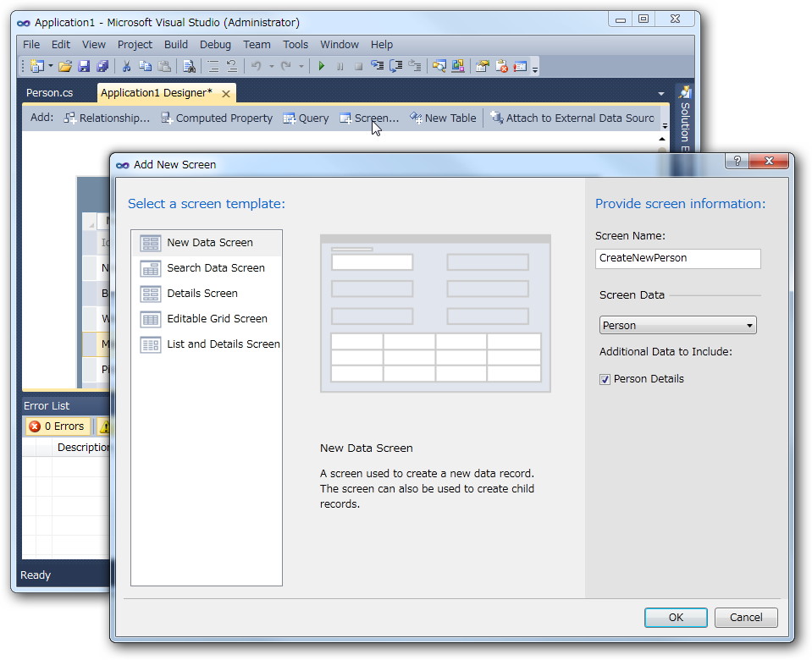The image size is (812, 660).
Task: Select the Search Data Screen template
Action: [x=207, y=268]
